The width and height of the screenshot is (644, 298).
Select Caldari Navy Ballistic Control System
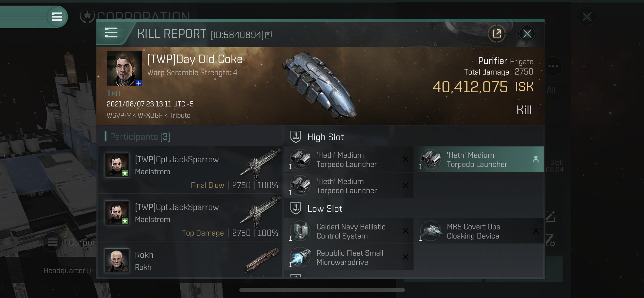point(348,231)
